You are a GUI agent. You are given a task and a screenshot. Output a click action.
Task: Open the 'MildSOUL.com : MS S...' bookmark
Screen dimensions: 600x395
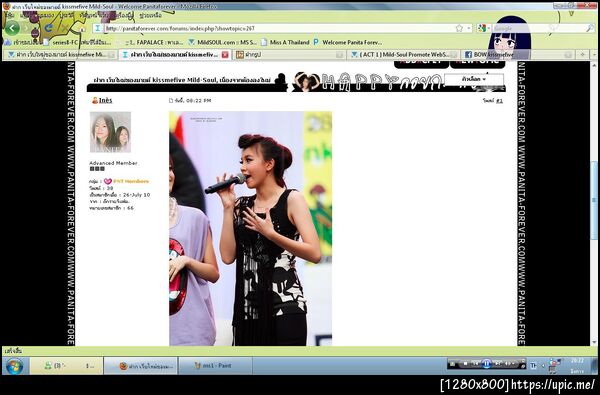click(x=223, y=42)
